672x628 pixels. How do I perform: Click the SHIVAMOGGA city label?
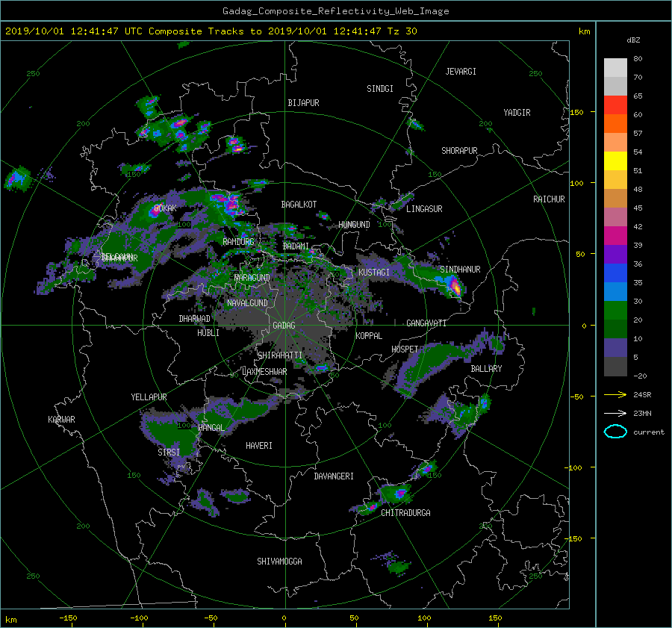point(279,561)
